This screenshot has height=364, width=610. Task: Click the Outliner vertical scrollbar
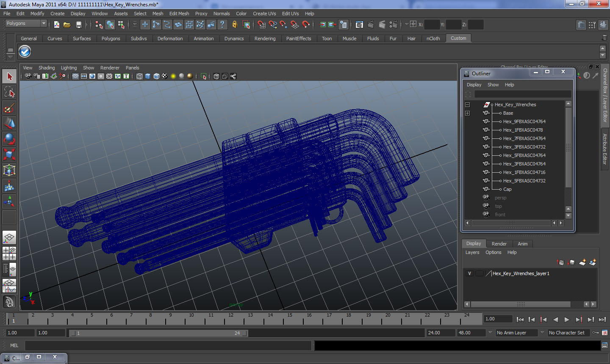[x=568, y=147]
